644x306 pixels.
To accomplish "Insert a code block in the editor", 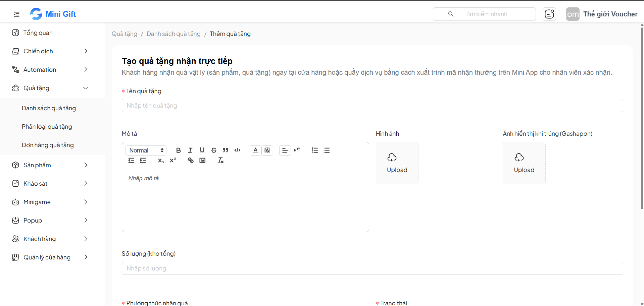I will pos(237,150).
